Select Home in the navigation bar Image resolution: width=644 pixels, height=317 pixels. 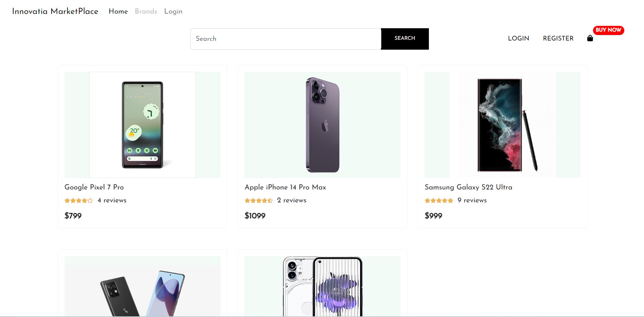click(x=118, y=11)
